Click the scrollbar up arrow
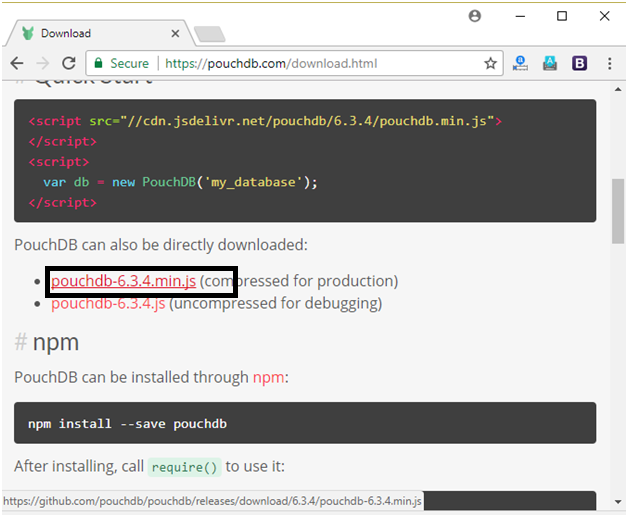The height and width of the screenshot is (517, 628). click(618, 89)
